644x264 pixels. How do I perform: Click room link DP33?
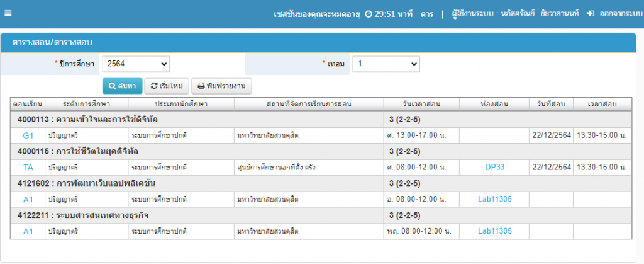click(x=495, y=167)
